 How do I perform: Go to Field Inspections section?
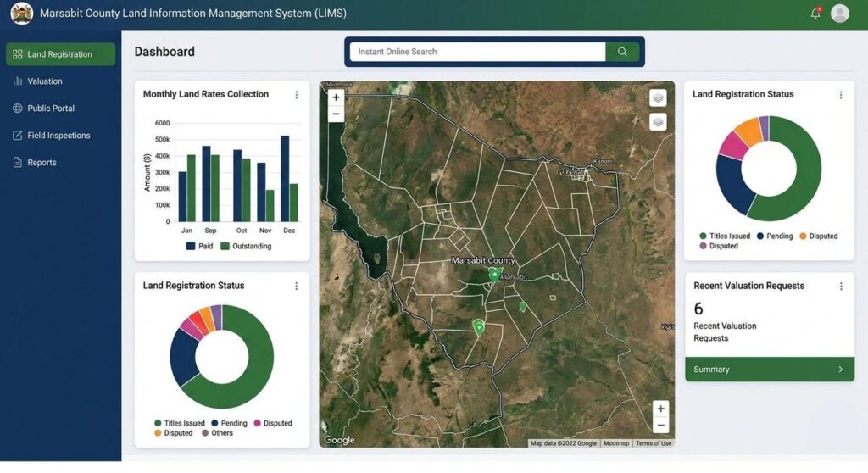click(x=58, y=136)
